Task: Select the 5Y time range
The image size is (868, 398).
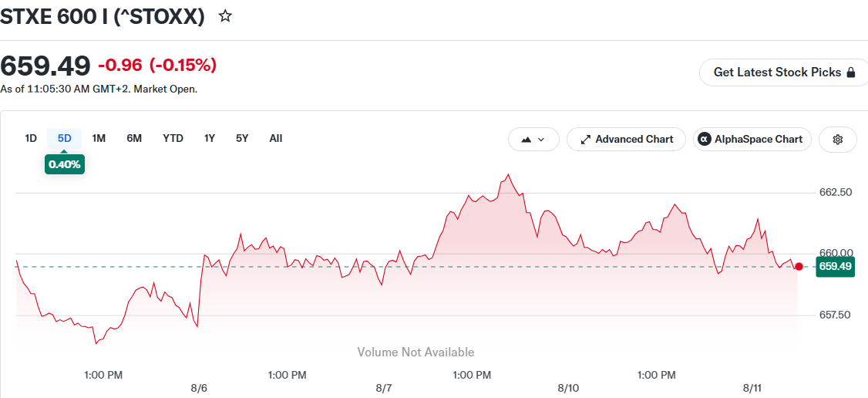Action: click(242, 138)
